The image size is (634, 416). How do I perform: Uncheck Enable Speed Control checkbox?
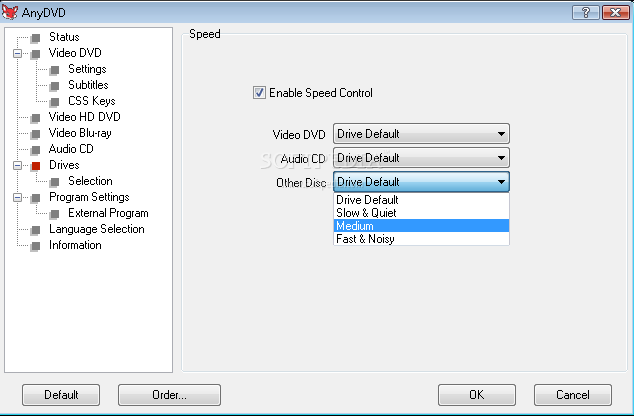[259, 93]
